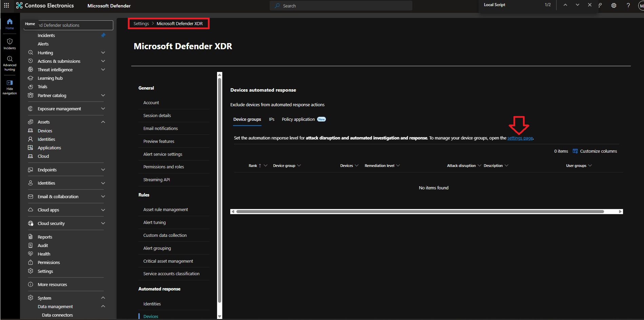
Task: Expand the Endpoints section chevron
Action: pyautogui.click(x=103, y=170)
